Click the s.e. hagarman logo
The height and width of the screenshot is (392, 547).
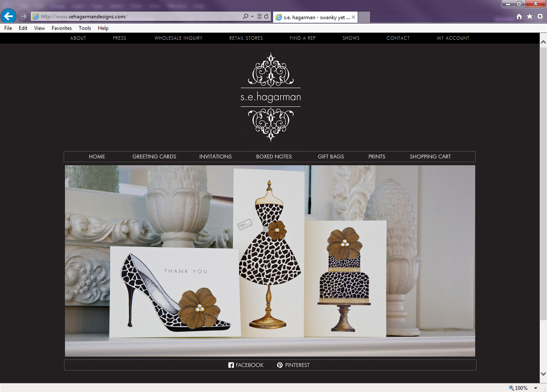[271, 97]
